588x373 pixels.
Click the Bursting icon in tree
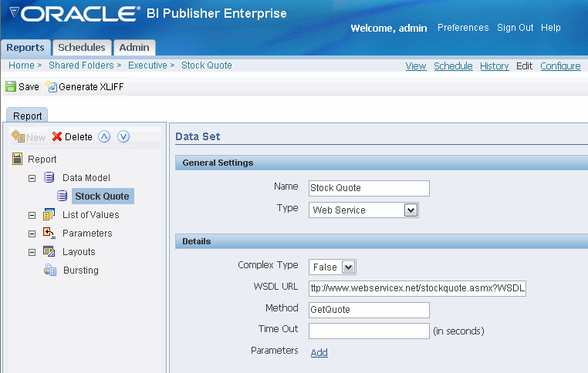click(50, 270)
